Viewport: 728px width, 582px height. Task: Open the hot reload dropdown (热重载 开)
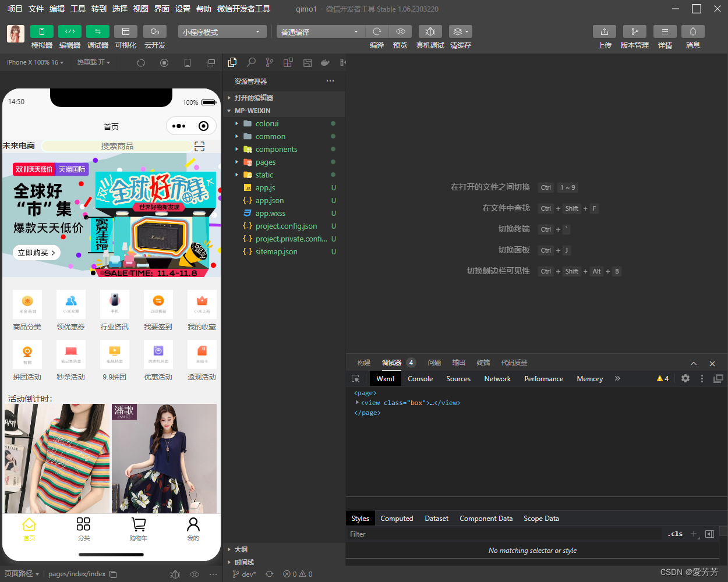(x=93, y=62)
